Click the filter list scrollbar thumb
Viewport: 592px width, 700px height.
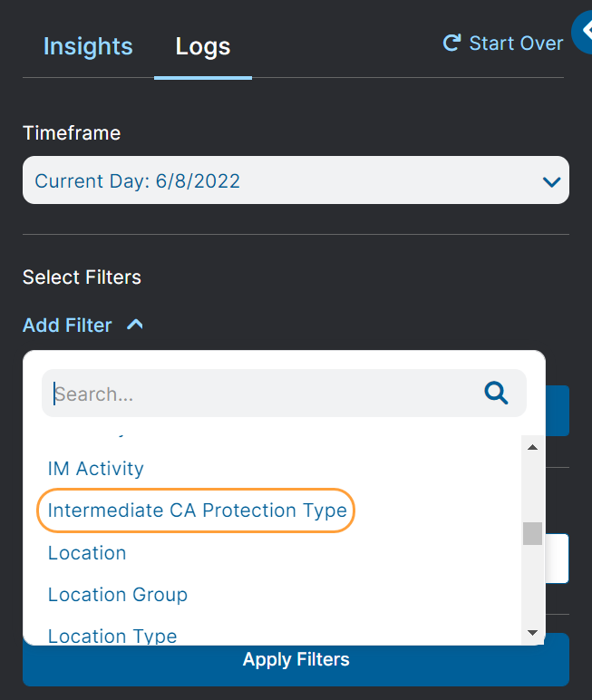pyautogui.click(x=532, y=533)
